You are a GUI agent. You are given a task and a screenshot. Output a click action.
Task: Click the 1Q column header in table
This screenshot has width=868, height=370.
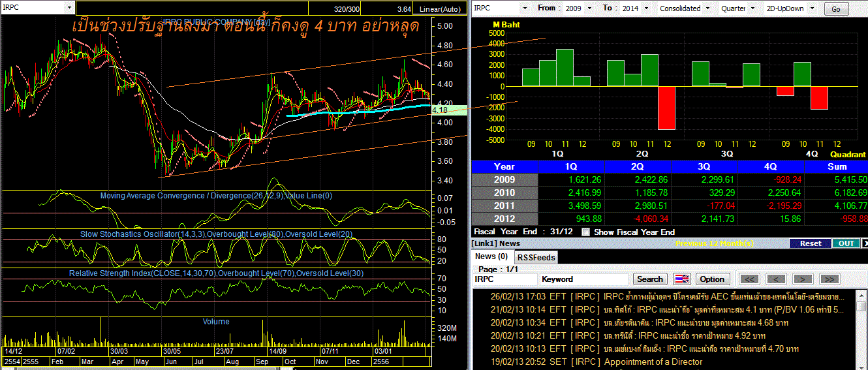[572, 166]
